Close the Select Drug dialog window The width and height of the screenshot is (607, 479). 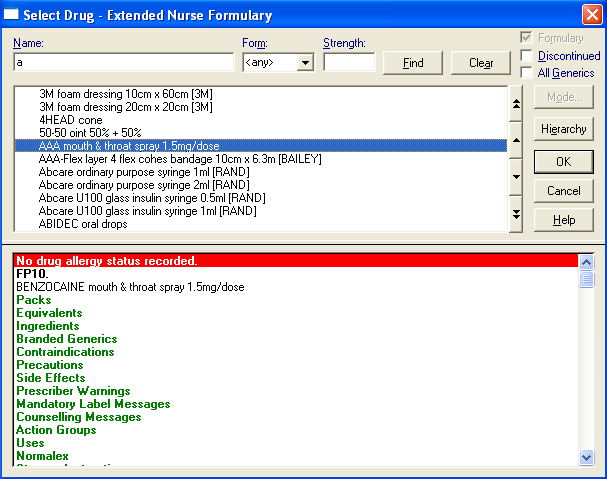tap(591, 13)
